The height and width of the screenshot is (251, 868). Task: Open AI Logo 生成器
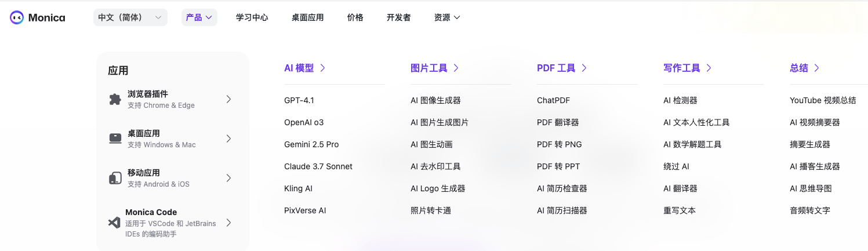coord(438,188)
